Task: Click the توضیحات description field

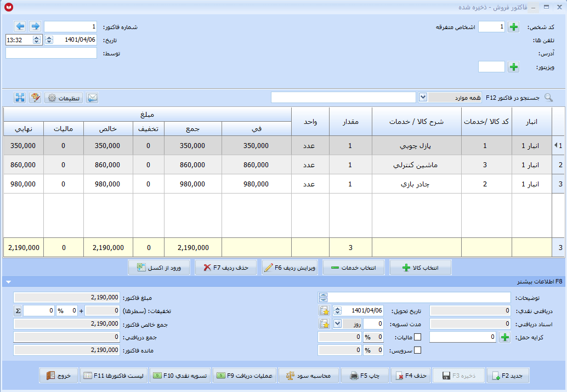Action: [419, 298]
